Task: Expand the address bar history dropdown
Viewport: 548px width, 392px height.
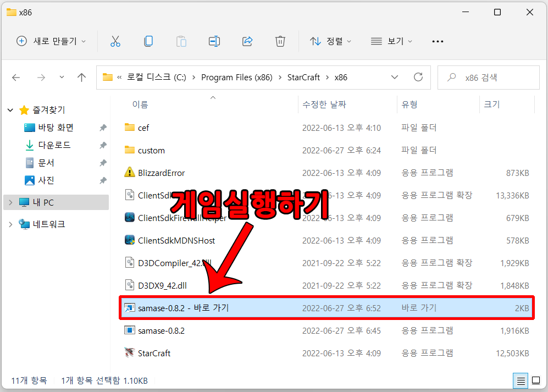Action: point(395,78)
